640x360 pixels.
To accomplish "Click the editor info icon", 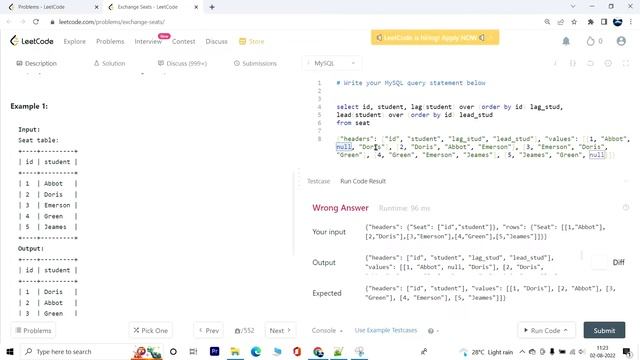I will [x=555, y=63].
